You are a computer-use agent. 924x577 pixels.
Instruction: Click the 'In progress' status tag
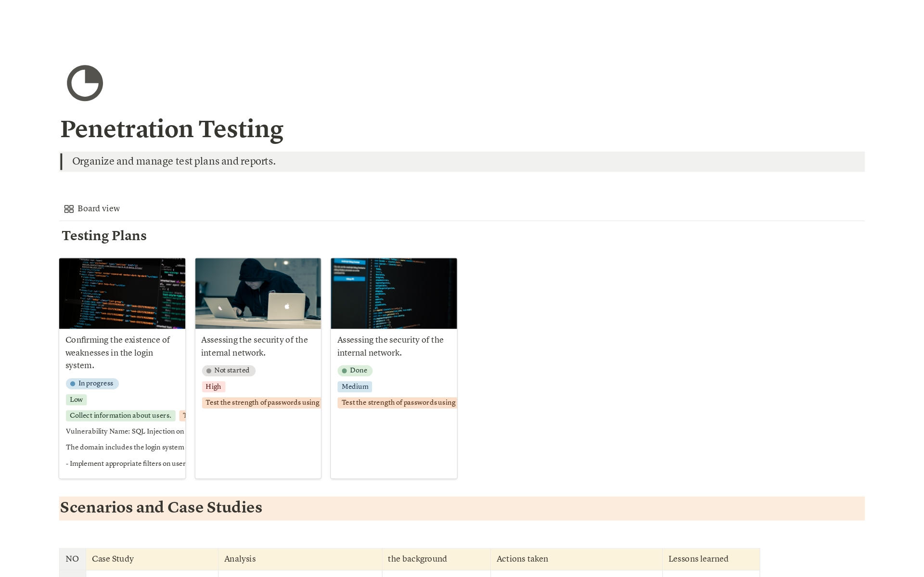[x=92, y=384]
